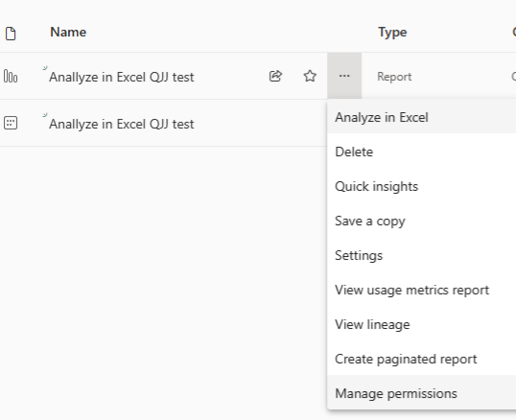Sort by the Name column header

[x=68, y=33]
